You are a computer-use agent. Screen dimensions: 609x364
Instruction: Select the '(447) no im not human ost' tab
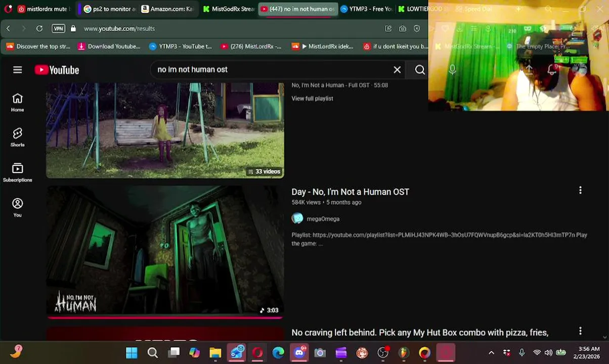pyautogui.click(x=298, y=9)
